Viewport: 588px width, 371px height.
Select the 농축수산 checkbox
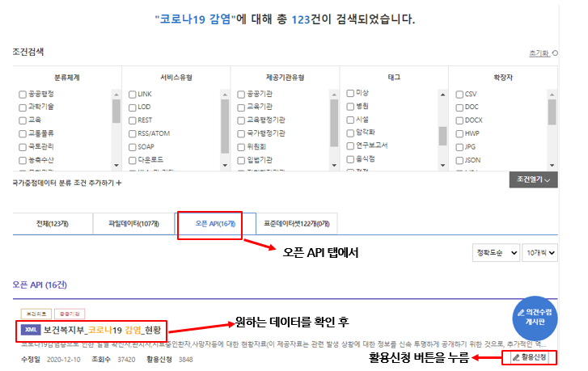click(x=23, y=160)
